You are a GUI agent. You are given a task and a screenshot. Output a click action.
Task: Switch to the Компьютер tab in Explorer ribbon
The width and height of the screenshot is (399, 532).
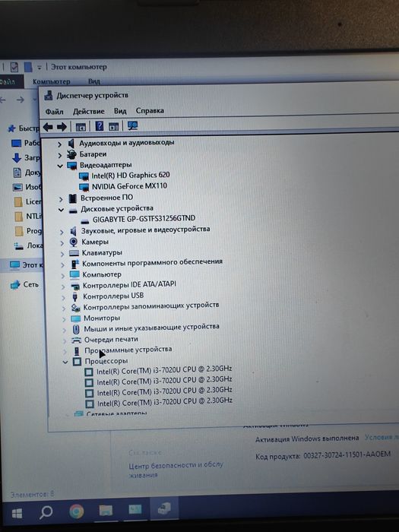point(51,82)
